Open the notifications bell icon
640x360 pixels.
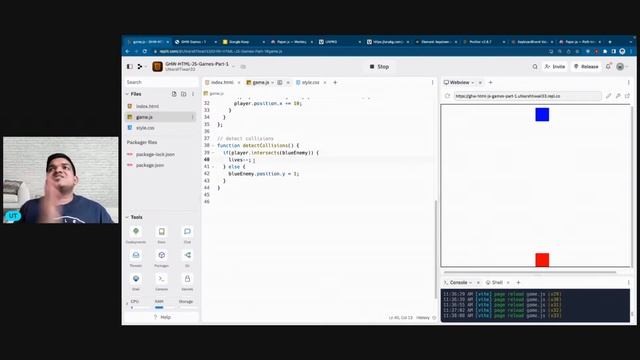click(x=608, y=66)
